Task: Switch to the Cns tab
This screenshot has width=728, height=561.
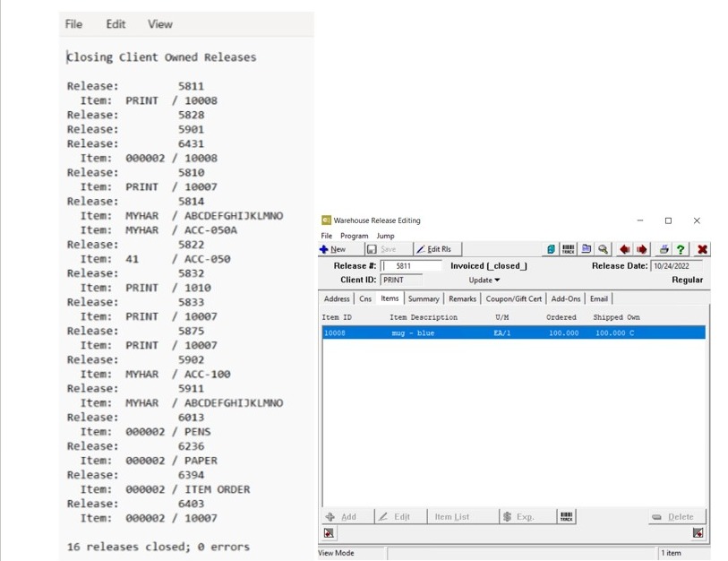Action: pyautogui.click(x=365, y=298)
